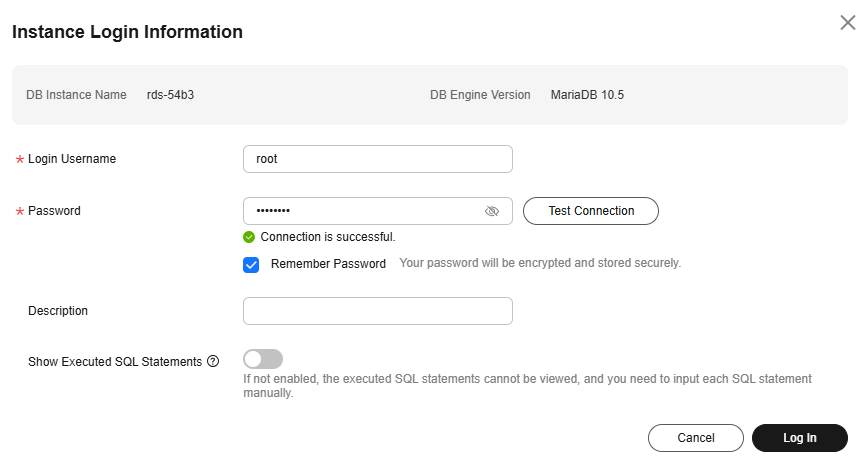Click the Connection is successful message
Screen dimensions: 868x470
coord(328,237)
